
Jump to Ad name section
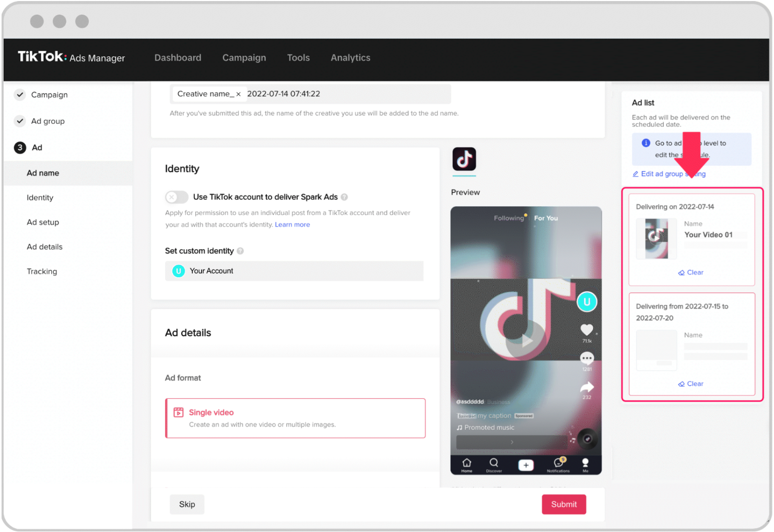[x=43, y=173]
